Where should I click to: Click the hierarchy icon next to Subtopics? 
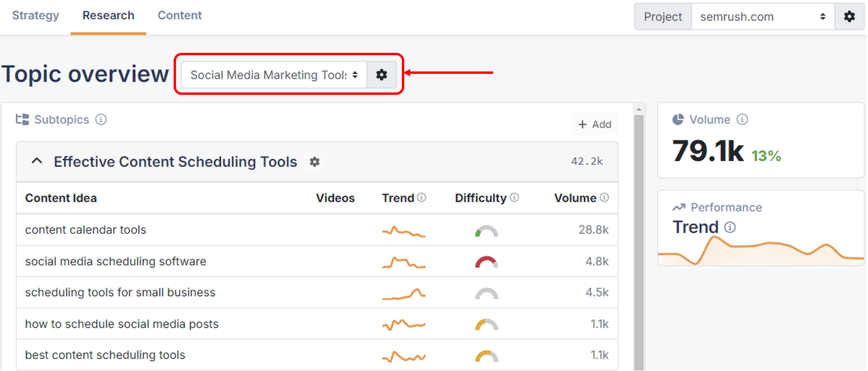click(x=21, y=119)
